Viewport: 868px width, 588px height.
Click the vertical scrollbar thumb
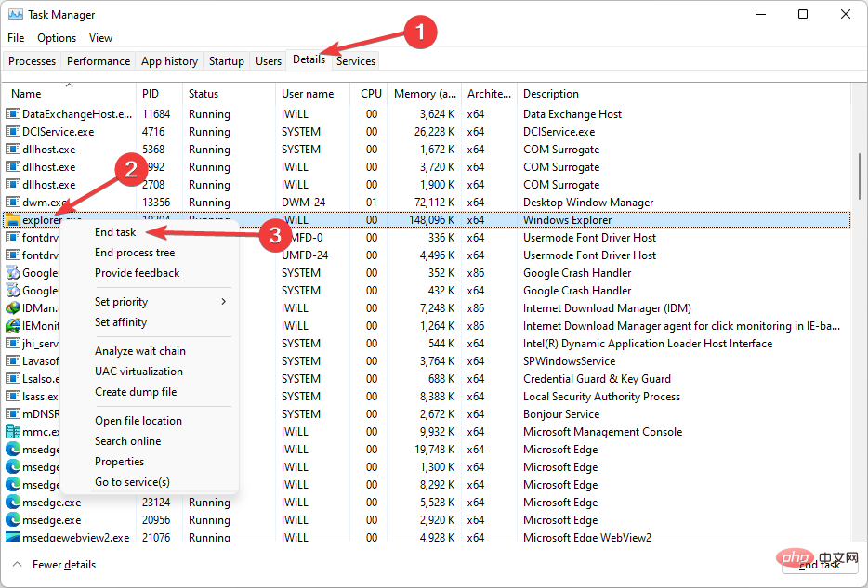(x=859, y=176)
